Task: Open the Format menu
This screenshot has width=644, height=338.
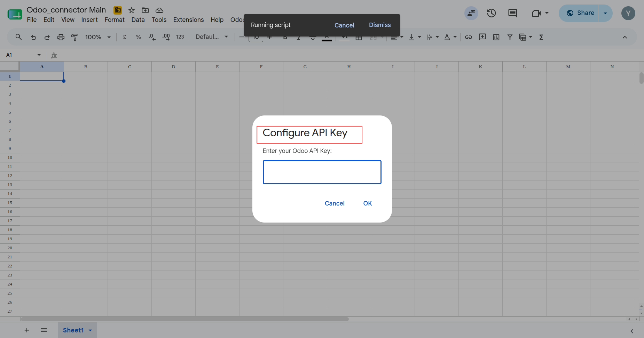Action: (x=115, y=20)
